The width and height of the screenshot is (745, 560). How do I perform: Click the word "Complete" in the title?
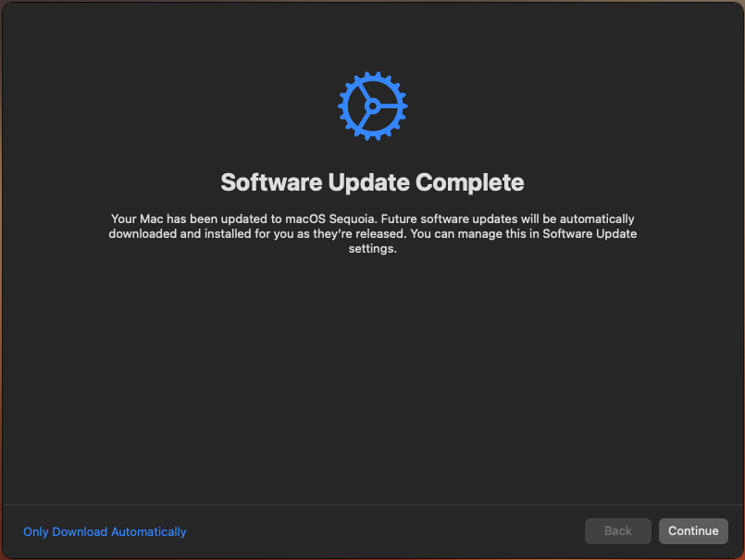470,182
